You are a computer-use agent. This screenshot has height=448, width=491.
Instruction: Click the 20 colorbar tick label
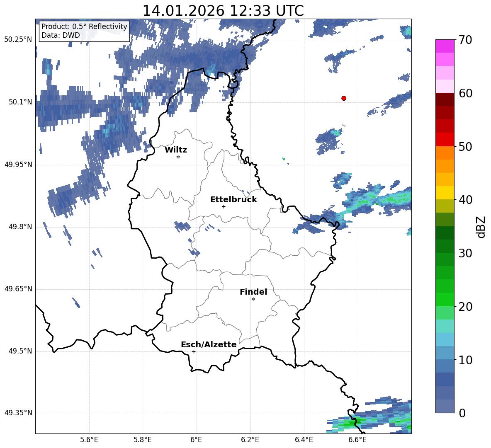(x=465, y=307)
